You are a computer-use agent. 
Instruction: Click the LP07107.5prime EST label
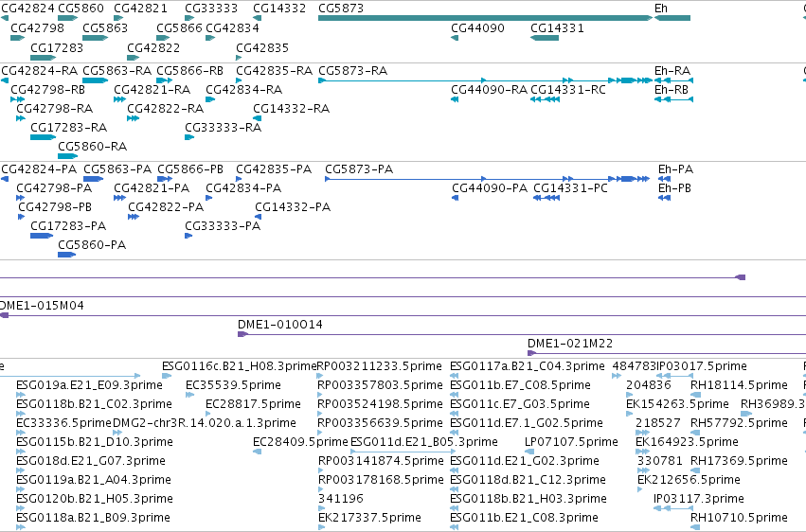coord(571,442)
